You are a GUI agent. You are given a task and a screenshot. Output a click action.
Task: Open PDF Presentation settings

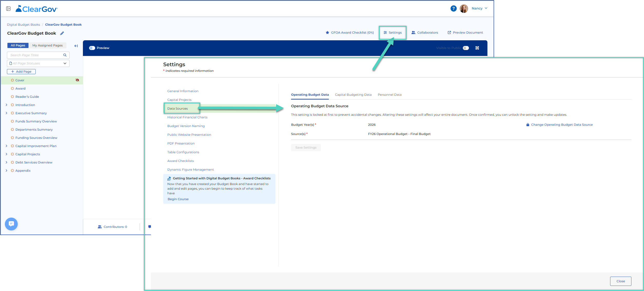click(x=181, y=143)
